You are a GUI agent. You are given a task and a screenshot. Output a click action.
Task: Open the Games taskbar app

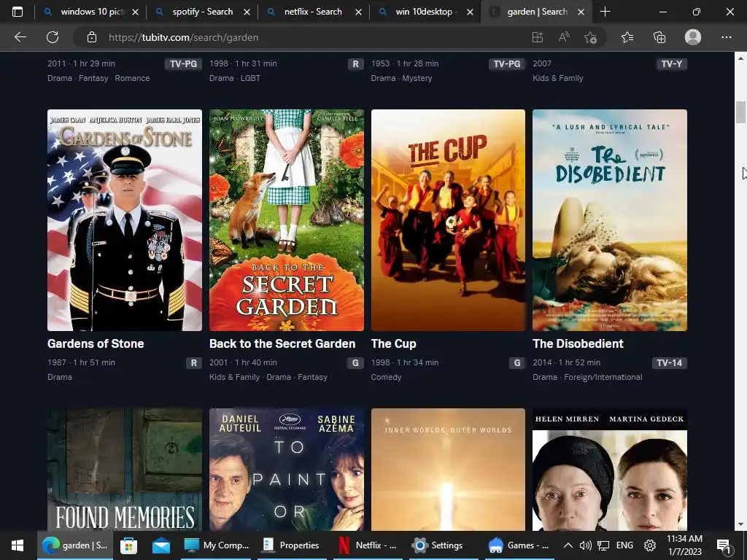tap(519, 545)
